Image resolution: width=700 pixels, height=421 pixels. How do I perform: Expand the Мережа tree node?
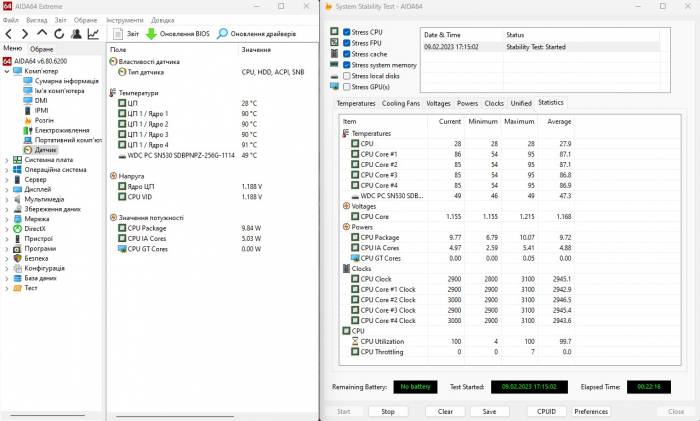tap(7, 219)
